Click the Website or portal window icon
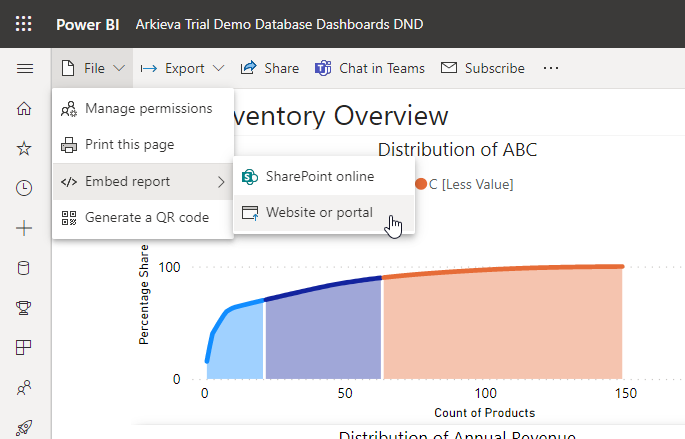This screenshot has height=439, width=685. coord(250,213)
